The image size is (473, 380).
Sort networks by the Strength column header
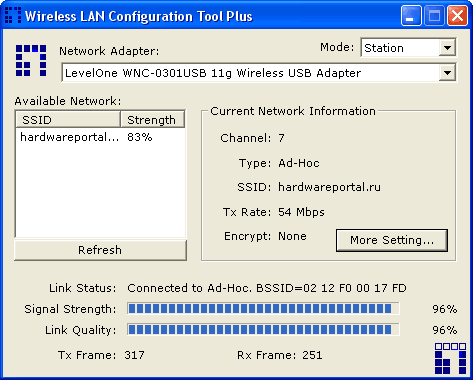[152, 120]
